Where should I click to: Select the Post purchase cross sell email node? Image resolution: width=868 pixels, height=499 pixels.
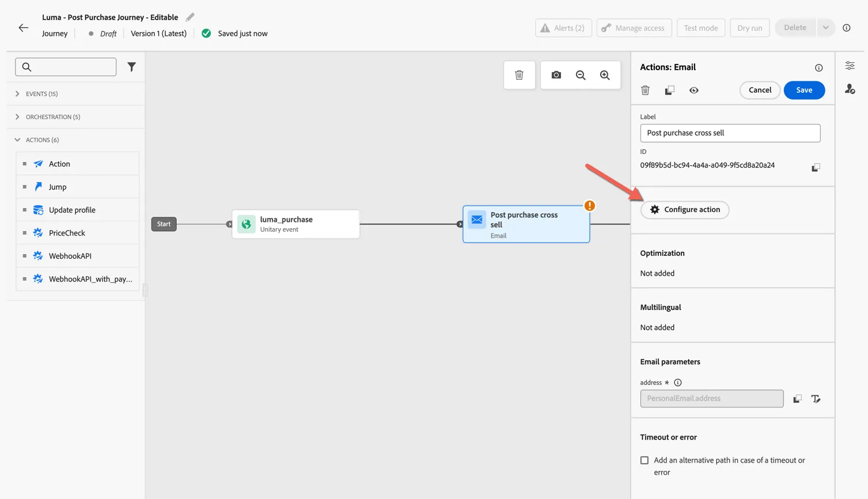click(x=526, y=224)
